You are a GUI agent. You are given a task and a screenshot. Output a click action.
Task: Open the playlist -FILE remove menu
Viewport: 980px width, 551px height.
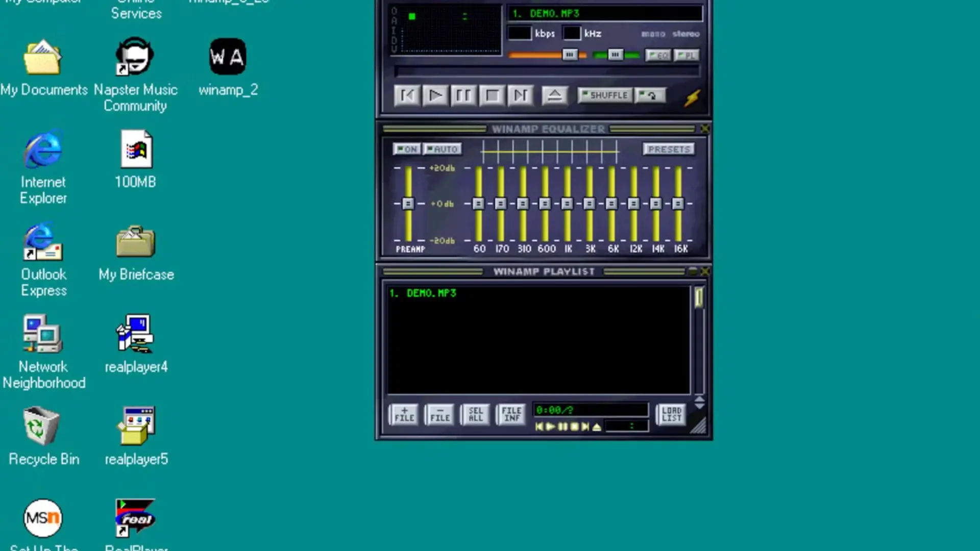point(440,414)
